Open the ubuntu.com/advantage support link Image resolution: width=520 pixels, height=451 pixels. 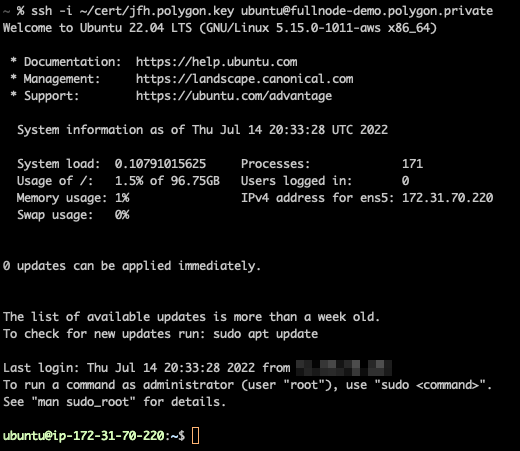(234, 96)
